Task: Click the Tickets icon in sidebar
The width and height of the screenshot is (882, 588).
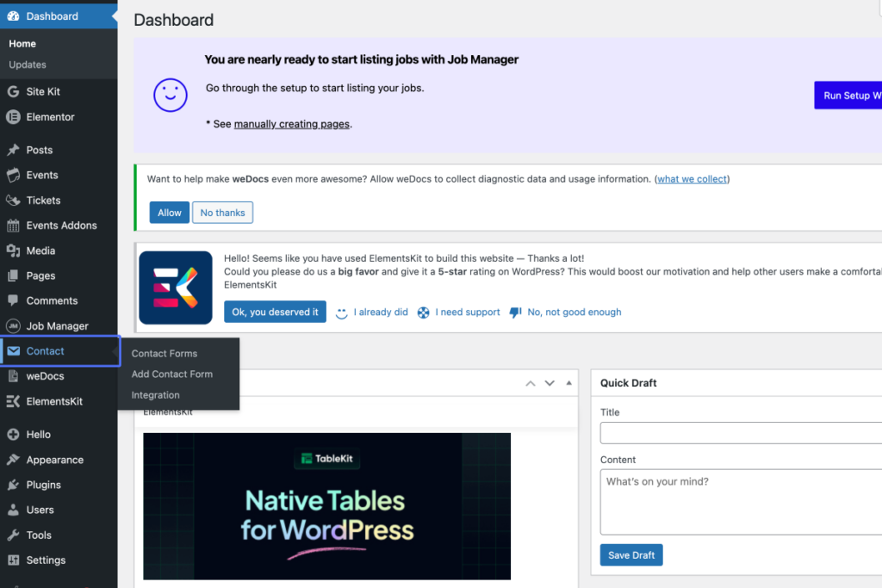Action: point(13,200)
